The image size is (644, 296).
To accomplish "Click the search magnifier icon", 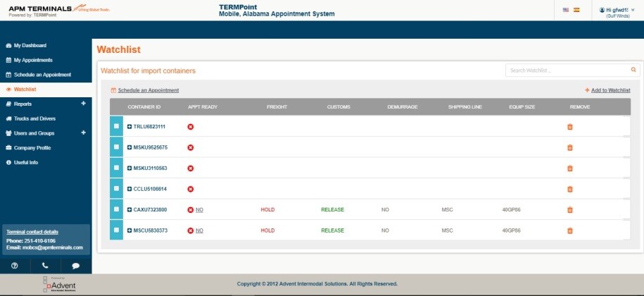I will [633, 70].
